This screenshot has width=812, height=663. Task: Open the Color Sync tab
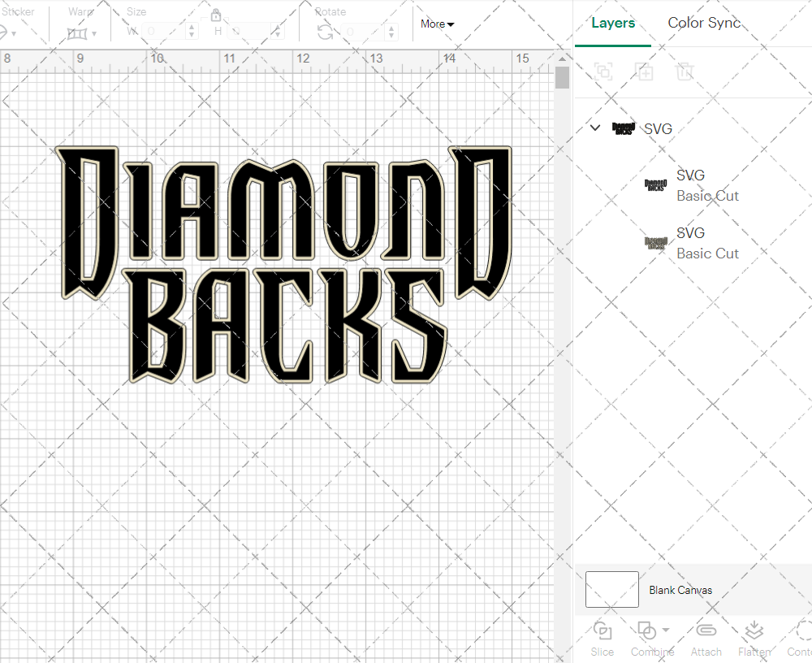[x=704, y=23]
